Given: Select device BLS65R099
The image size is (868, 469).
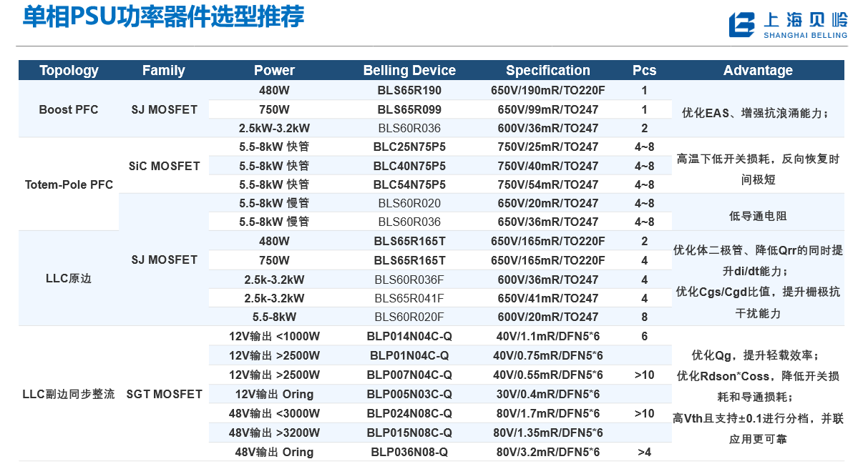Looking at the screenshot, I should (x=409, y=110).
